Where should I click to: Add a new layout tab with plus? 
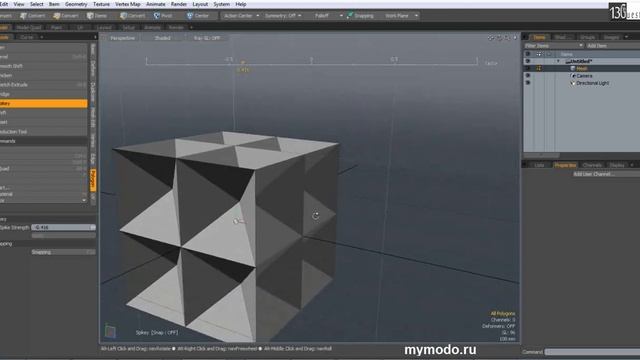[191, 27]
